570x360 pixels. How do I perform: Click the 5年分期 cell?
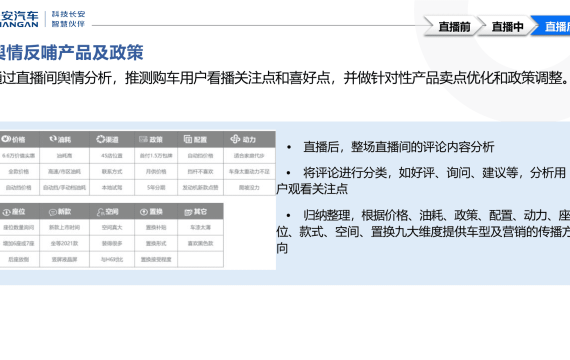pyautogui.click(x=156, y=188)
